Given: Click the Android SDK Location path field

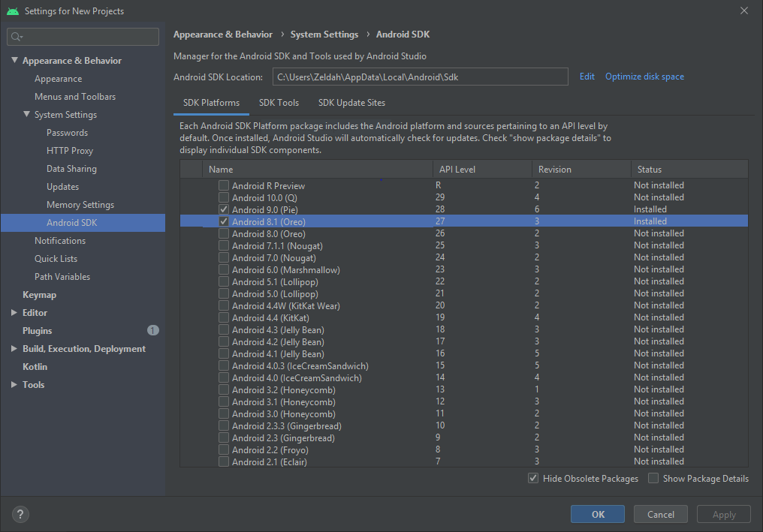Looking at the screenshot, I should point(421,77).
